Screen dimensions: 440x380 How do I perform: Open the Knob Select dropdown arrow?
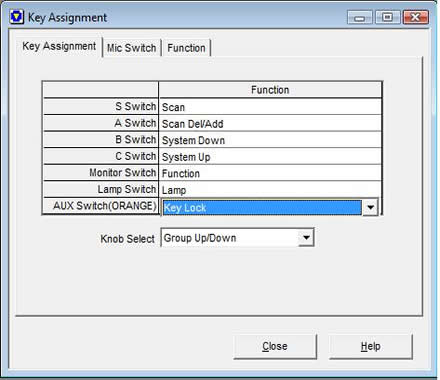[x=306, y=238]
